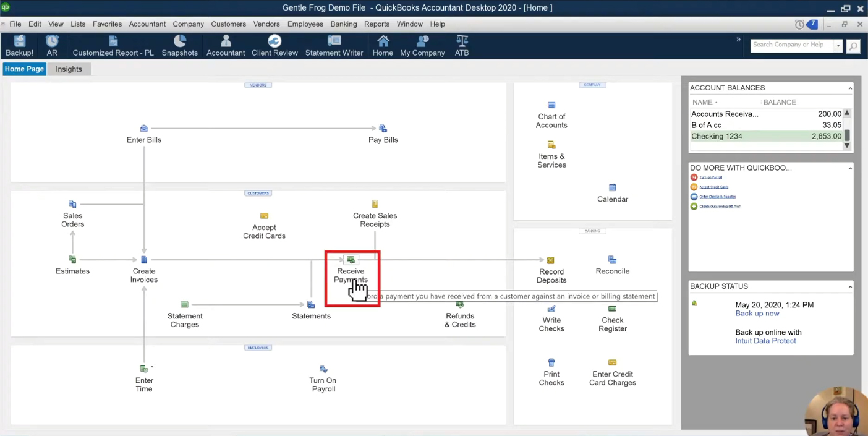
Task: Open Snapshots from the icon bar
Action: tap(179, 46)
